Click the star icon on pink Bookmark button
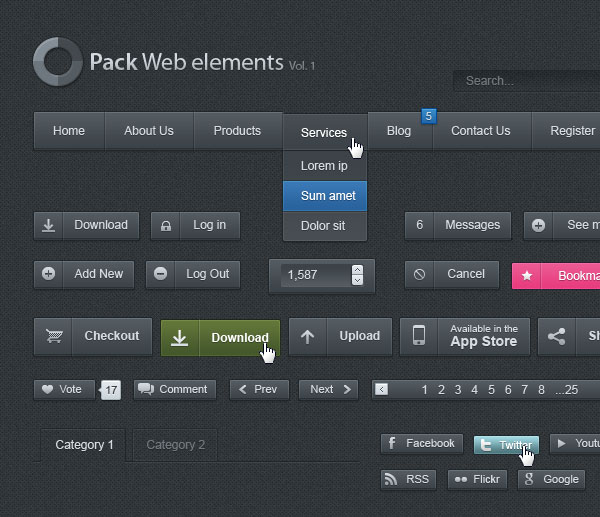Viewport: 600px width, 517px height. [527, 276]
